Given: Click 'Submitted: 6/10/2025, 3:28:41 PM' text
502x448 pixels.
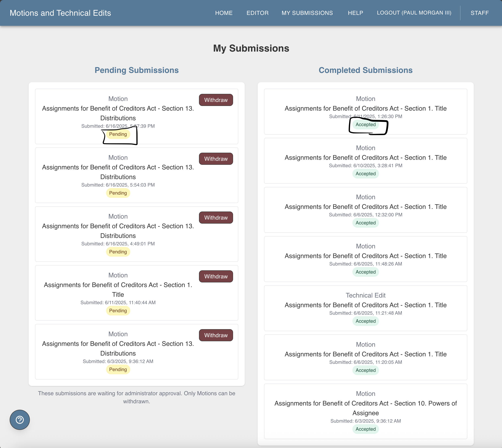Looking at the screenshot, I should click(x=366, y=166).
